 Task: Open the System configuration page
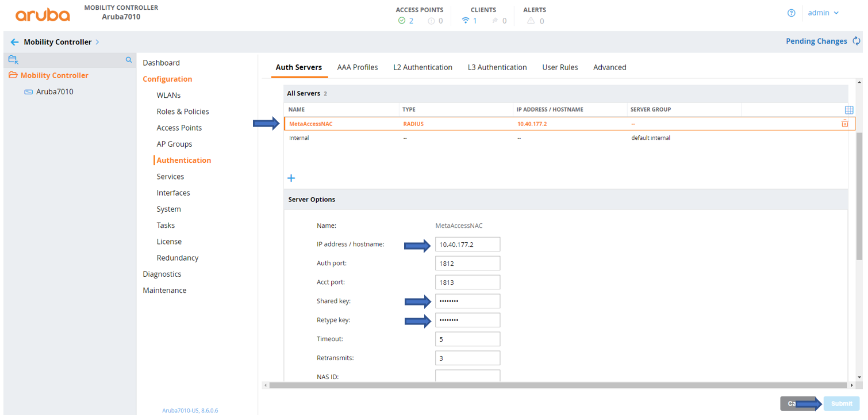click(168, 209)
